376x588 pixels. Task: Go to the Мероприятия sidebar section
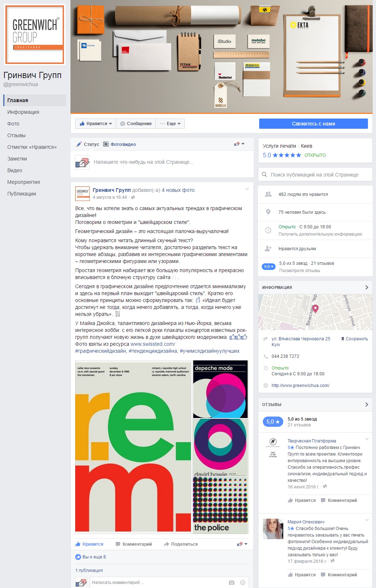click(35, 182)
